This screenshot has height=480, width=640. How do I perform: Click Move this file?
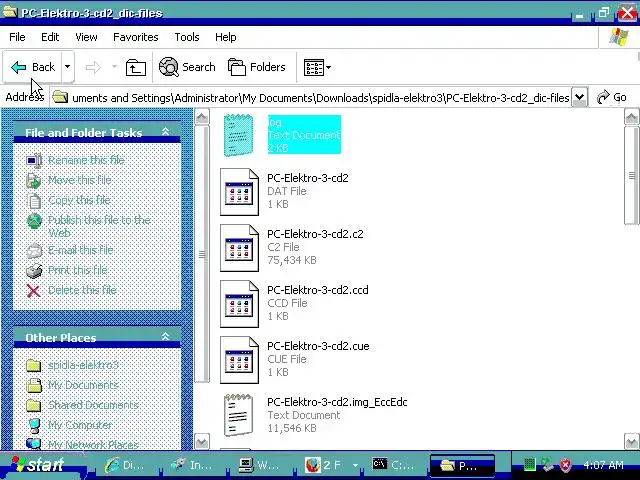[80, 180]
